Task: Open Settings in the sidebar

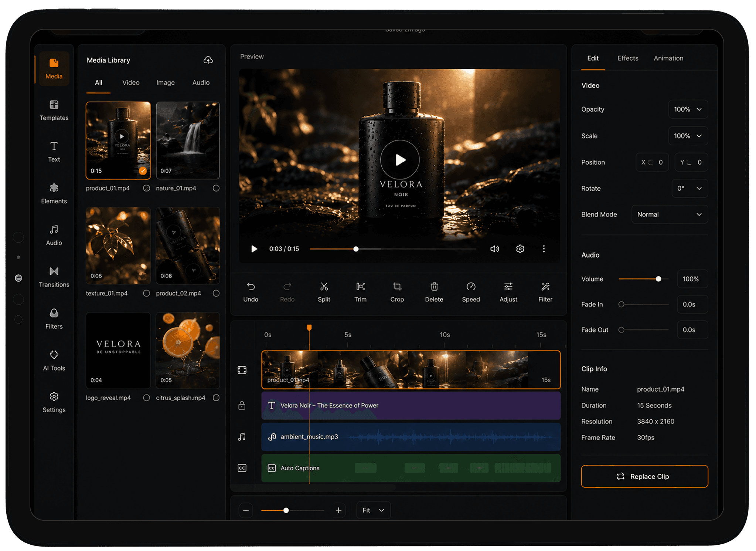Action: point(54,402)
